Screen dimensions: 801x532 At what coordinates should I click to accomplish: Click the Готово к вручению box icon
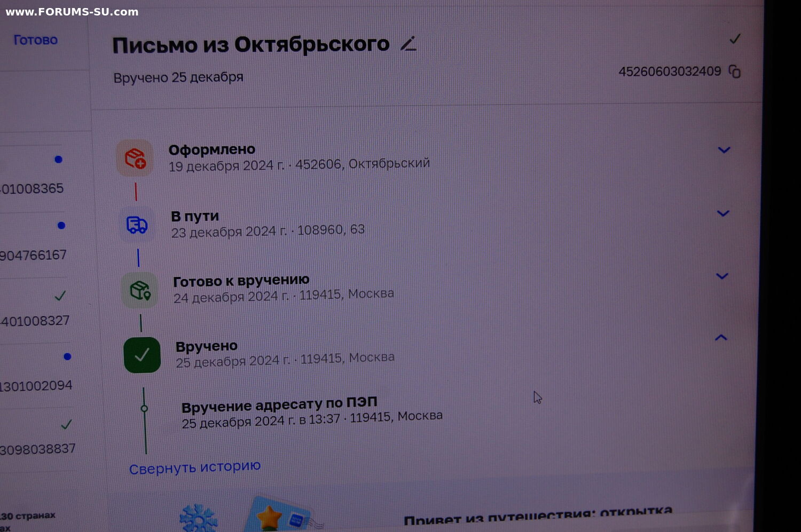pos(140,290)
